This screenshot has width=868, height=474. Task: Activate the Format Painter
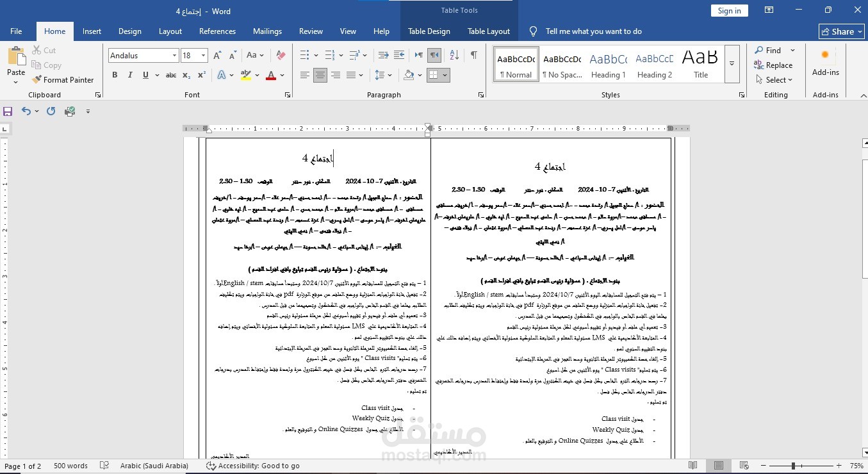tap(62, 79)
